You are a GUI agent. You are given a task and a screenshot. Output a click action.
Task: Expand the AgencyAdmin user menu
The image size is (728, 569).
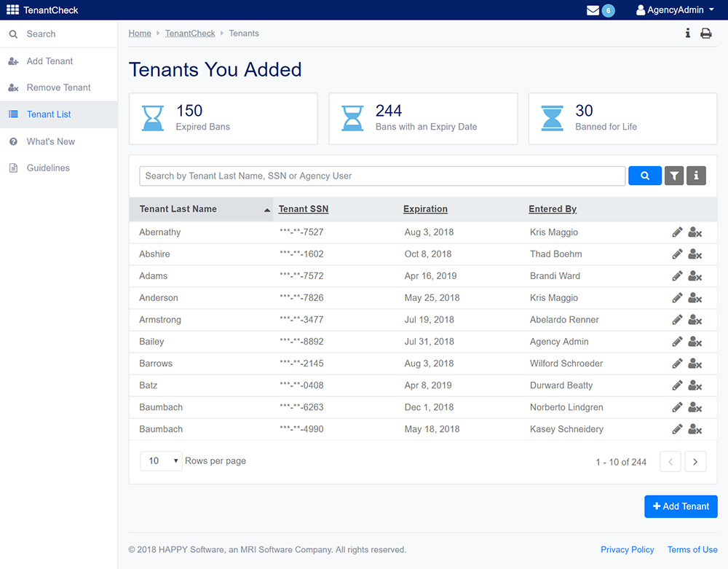click(675, 10)
